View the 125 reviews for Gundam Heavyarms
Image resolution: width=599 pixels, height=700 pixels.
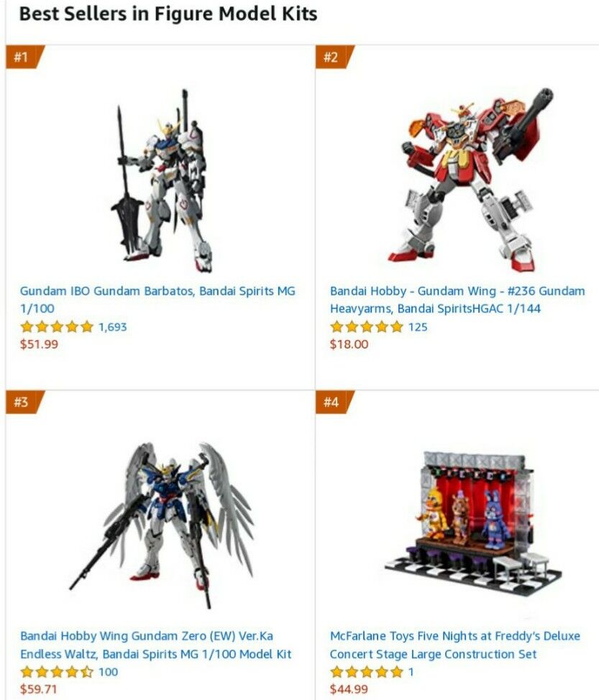coord(418,327)
